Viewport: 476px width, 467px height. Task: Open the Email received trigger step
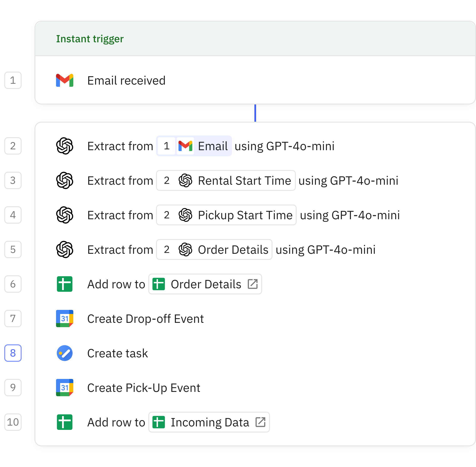(255, 80)
